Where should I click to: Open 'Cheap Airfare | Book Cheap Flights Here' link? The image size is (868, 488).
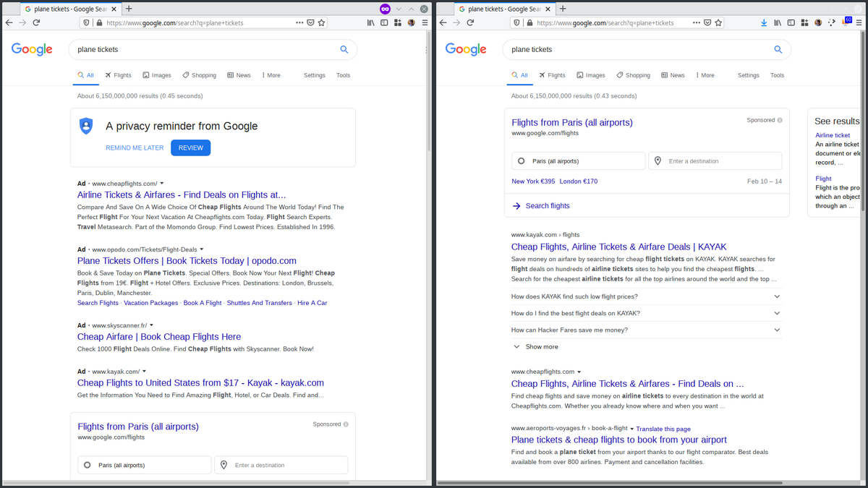pyautogui.click(x=159, y=337)
